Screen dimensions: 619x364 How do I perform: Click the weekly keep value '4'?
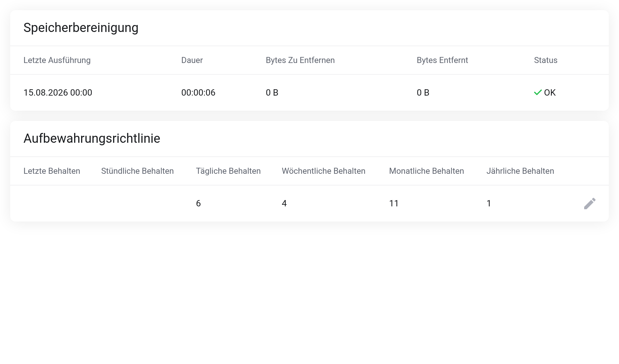(x=284, y=203)
